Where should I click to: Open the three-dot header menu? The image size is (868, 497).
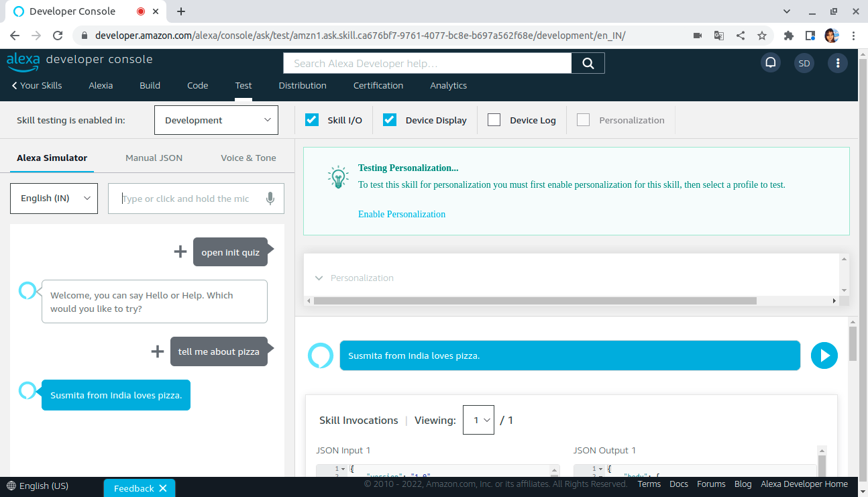837,63
